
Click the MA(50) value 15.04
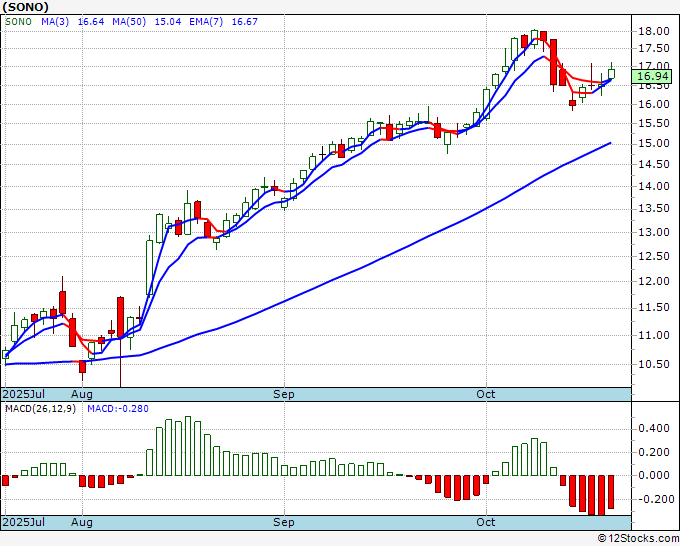tap(168, 22)
